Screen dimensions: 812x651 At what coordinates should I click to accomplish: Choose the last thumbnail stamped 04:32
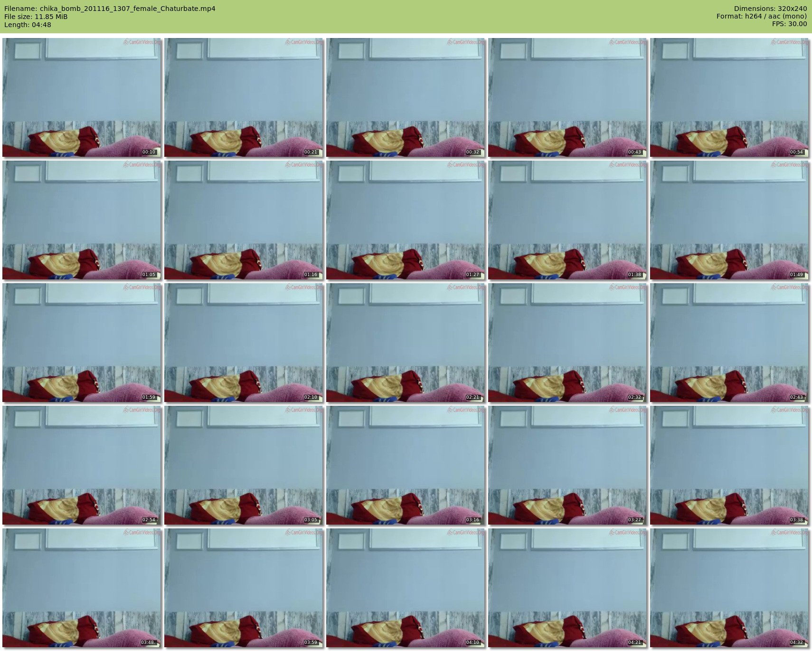[729, 588]
